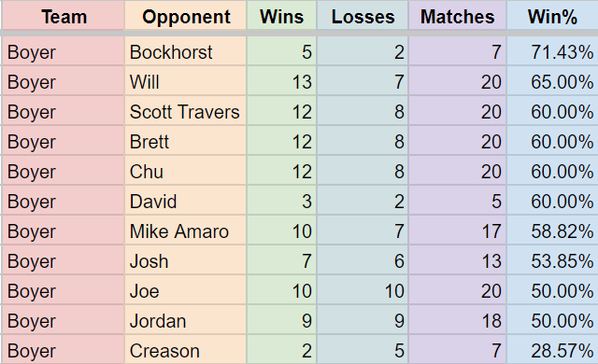
Task: Click the Losses header cell
Action: pos(363,15)
